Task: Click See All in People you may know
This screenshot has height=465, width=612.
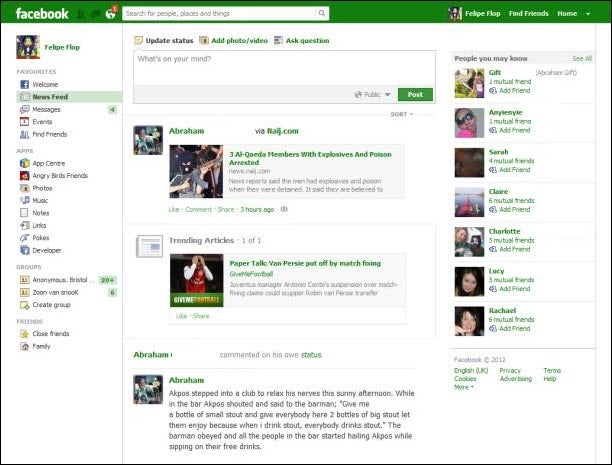Action: click(582, 59)
